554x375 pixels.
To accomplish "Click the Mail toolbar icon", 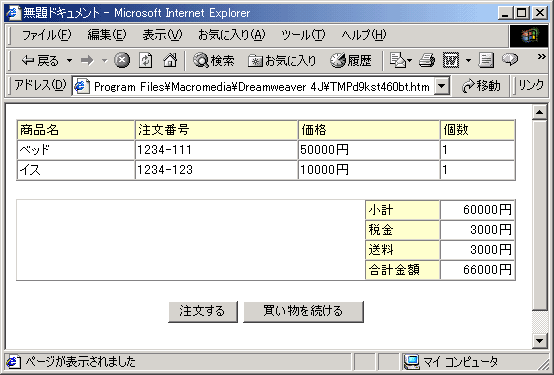I will (x=399, y=60).
